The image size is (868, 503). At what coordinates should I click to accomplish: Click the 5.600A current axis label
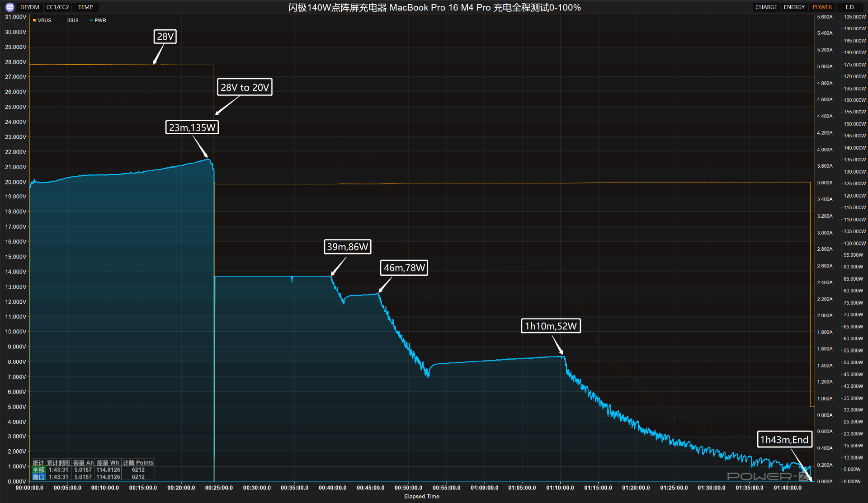click(x=825, y=17)
